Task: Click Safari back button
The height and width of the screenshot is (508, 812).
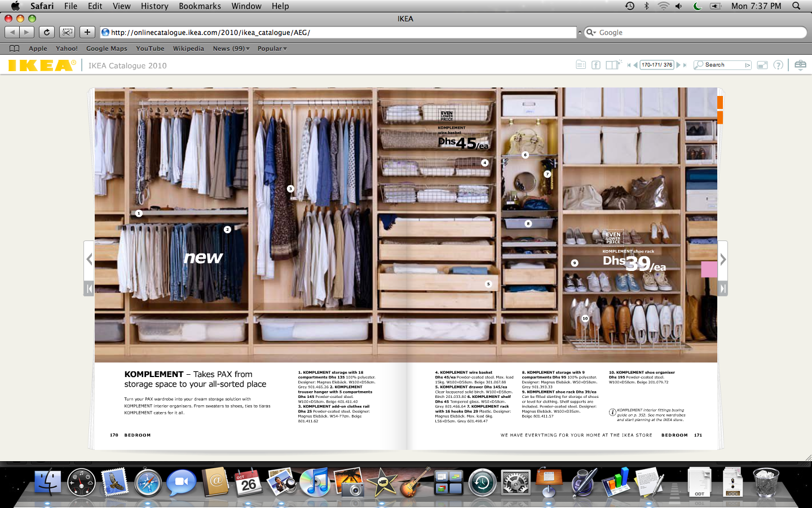Action: point(12,32)
